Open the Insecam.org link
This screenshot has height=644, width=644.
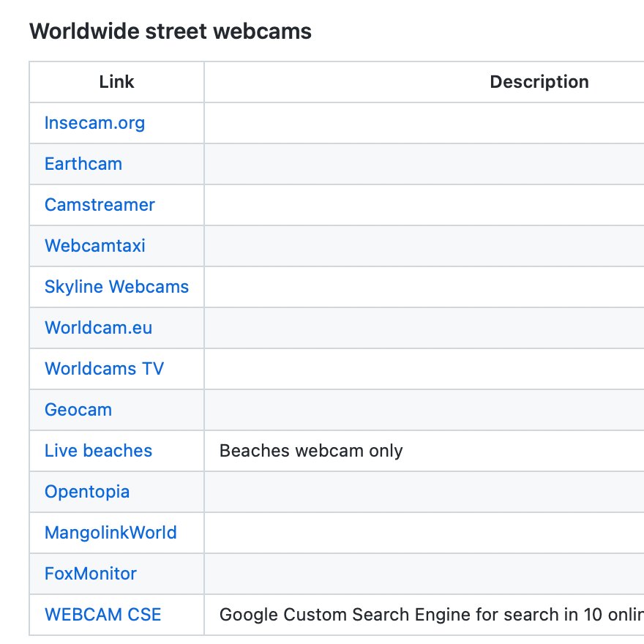pyautogui.click(x=94, y=123)
